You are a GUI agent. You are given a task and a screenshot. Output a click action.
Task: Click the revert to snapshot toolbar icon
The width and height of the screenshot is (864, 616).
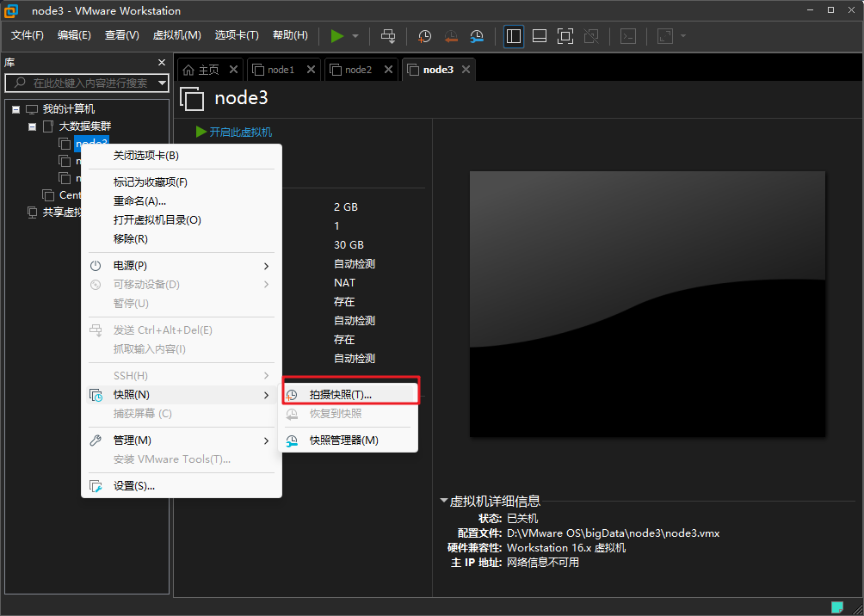[x=451, y=36]
